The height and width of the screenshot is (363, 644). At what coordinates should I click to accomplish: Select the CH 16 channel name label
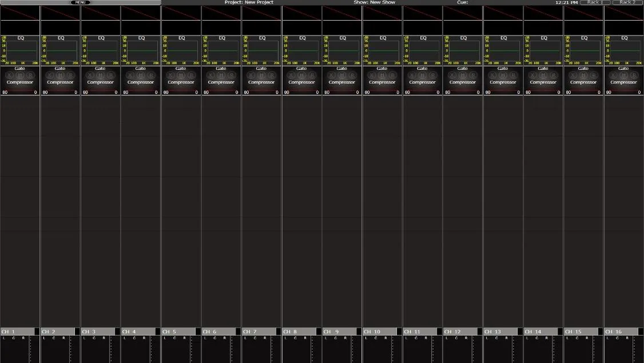[622, 332]
